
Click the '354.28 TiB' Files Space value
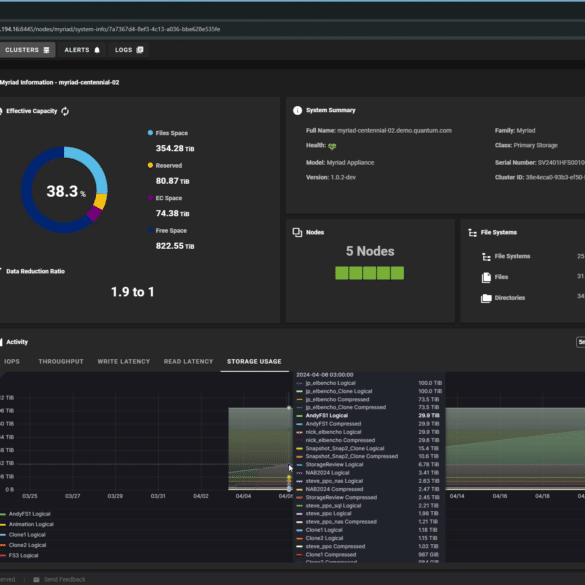(x=175, y=148)
